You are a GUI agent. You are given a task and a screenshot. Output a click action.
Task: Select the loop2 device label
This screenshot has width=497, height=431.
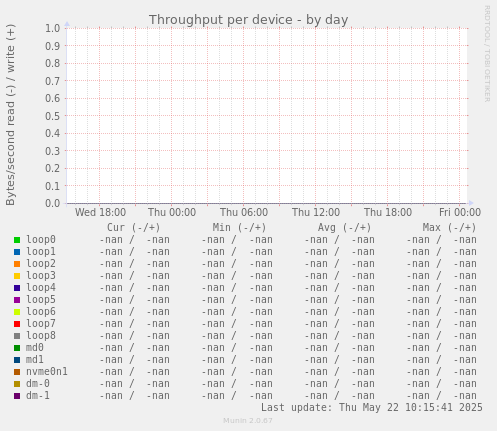[x=41, y=264]
